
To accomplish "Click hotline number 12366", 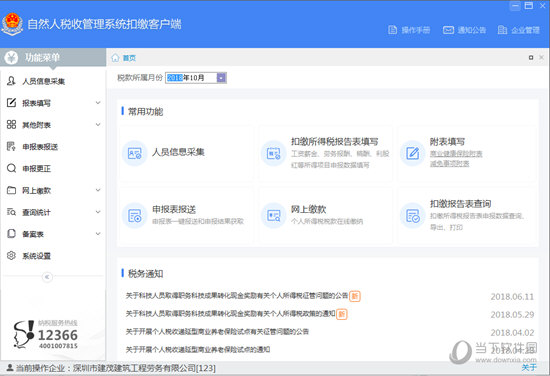I will pyautogui.click(x=58, y=335).
